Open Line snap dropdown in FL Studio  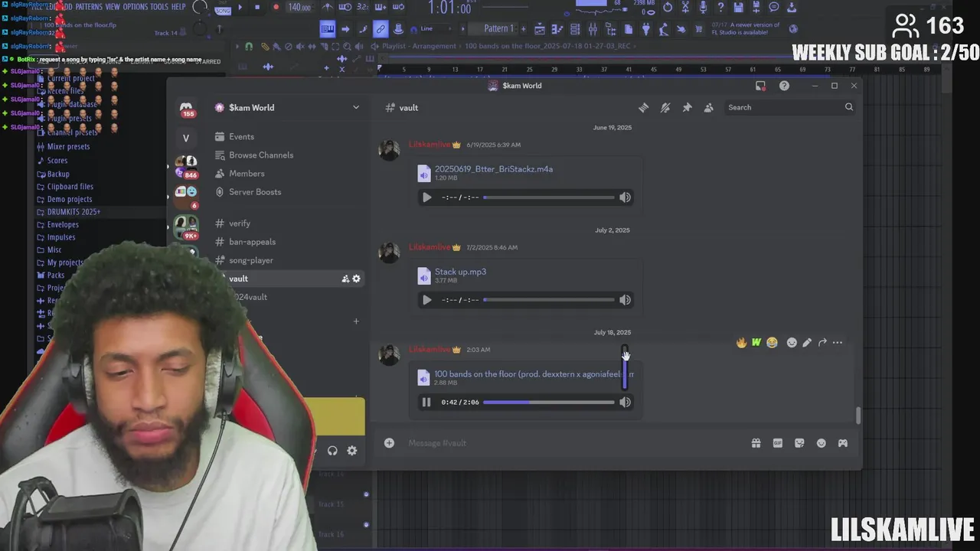(434, 29)
